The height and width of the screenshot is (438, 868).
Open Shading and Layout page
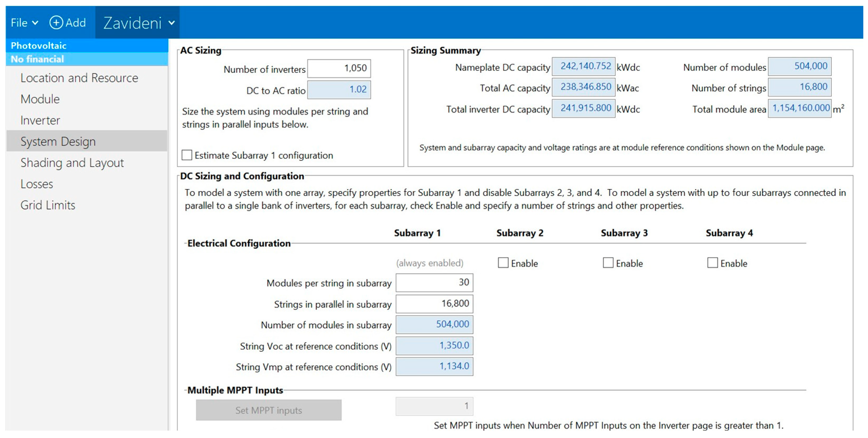pyautogui.click(x=72, y=163)
